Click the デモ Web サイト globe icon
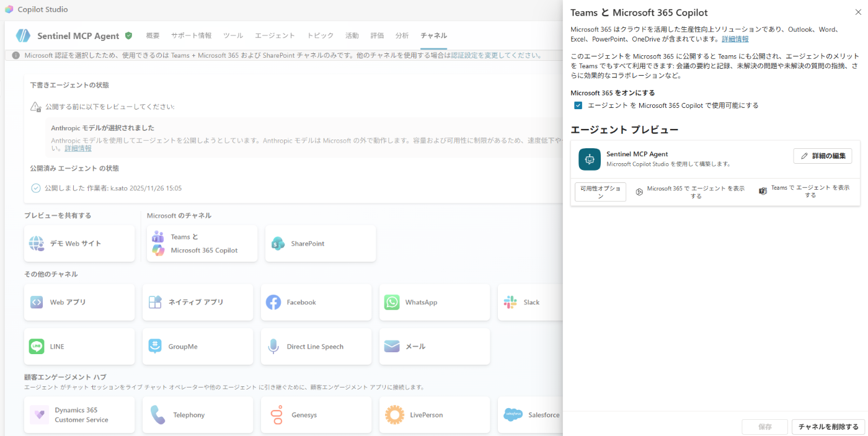 pyautogui.click(x=37, y=243)
